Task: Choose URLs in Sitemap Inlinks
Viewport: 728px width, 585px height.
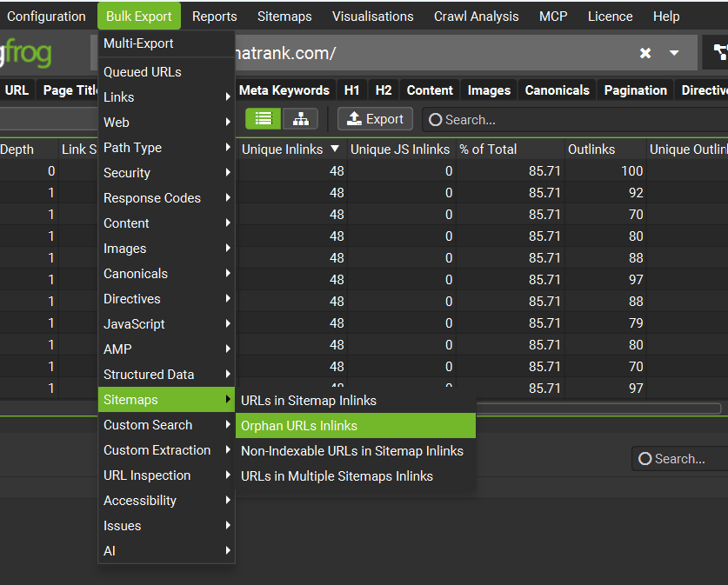Action: (x=356, y=401)
